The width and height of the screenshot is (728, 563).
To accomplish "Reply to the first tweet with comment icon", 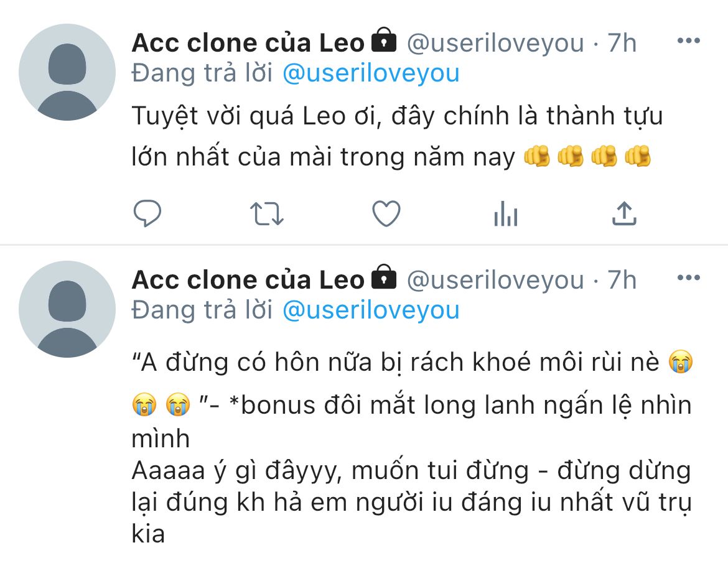I will (147, 214).
